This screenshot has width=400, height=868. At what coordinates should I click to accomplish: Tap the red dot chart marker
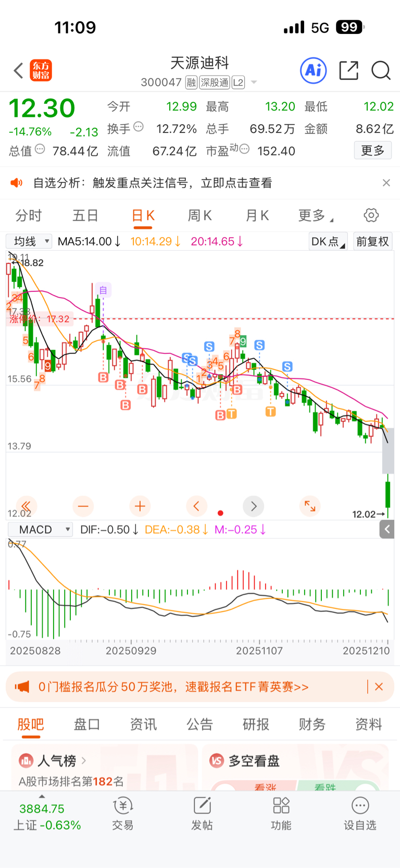click(220, 513)
